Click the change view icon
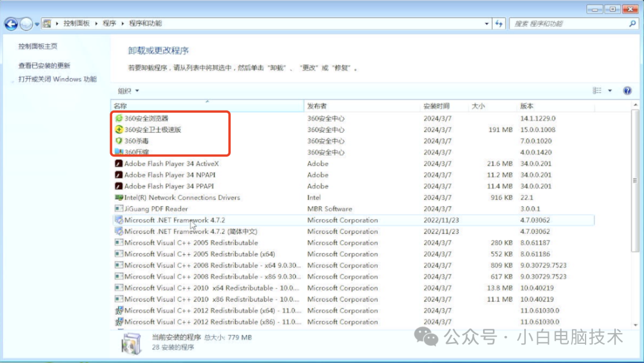644x363 pixels. (597, 90)
